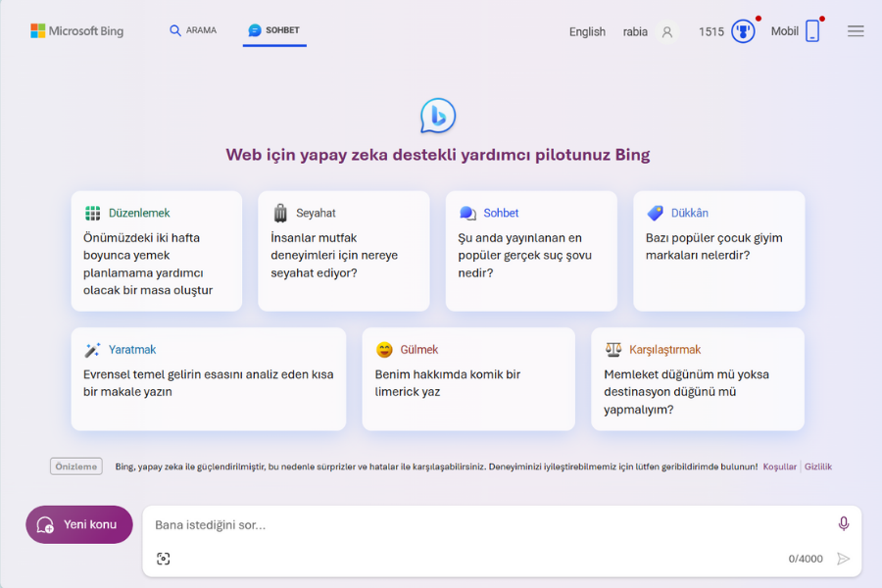Click the Dükkân category label

pos(690,214)
